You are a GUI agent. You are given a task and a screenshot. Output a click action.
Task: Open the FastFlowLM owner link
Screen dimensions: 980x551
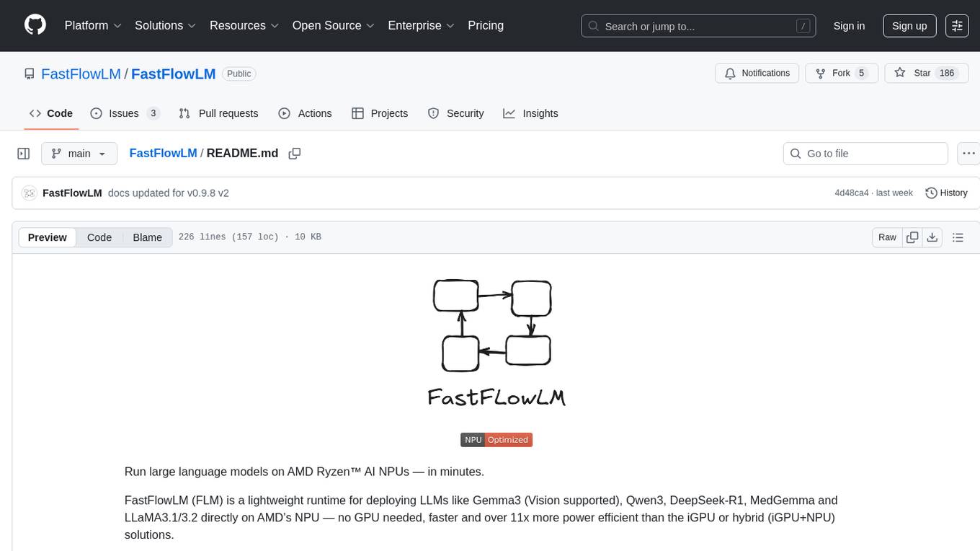(x=81, y=74)
